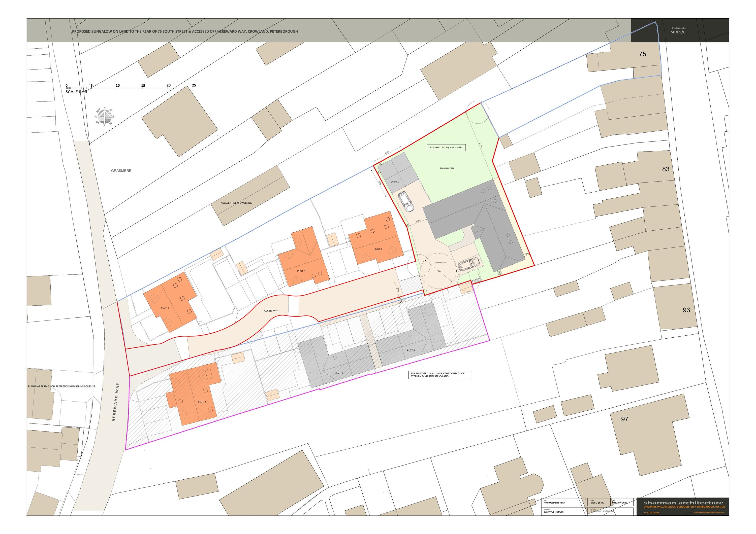Click the Plot 6 building label
756x534 pixels.
click(378, 250)
